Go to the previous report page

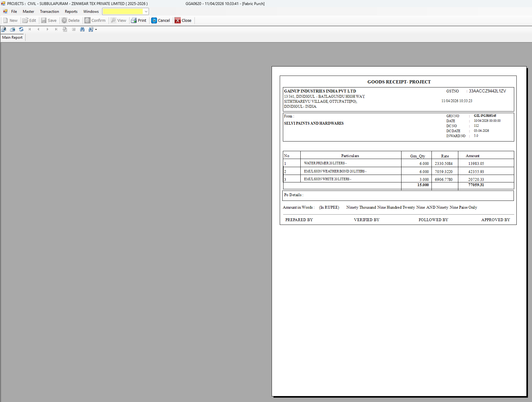pyautogui.click(x=38, y=29)
